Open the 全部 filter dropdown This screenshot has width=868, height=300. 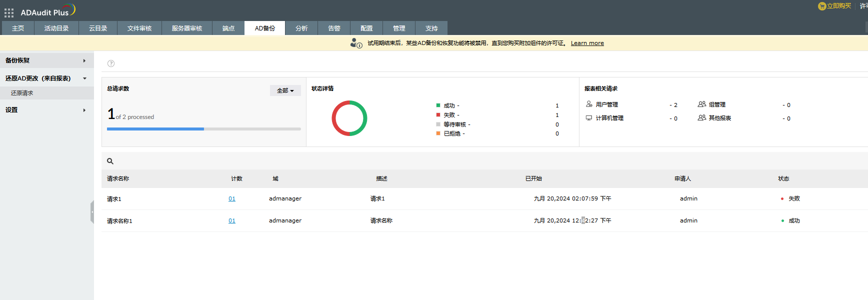(x=285, y=90)
